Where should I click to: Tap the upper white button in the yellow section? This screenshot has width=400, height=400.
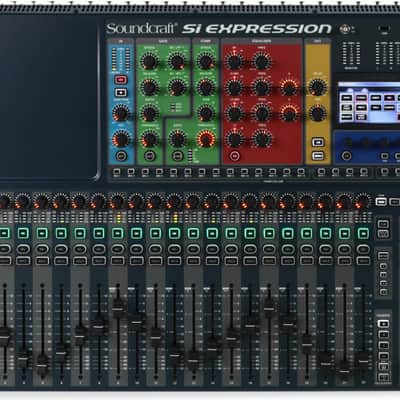pyautogui.click(x=318, y=143)
